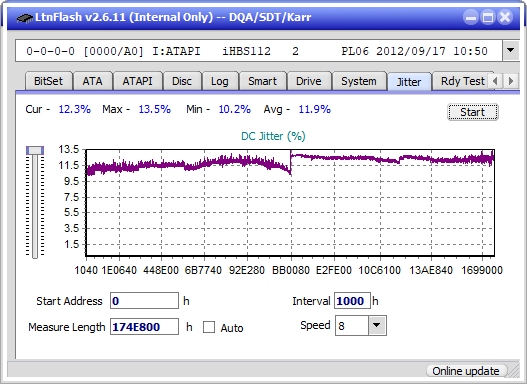Switch to the System tab

coord(359,81)
